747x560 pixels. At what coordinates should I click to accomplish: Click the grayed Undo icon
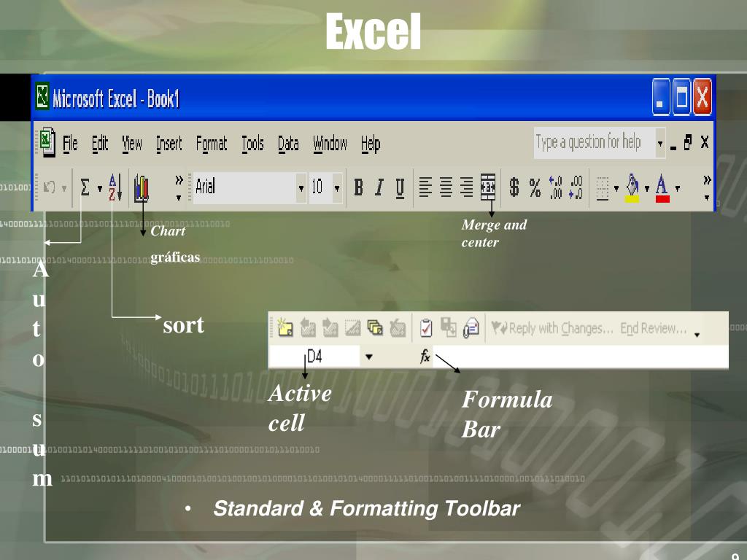click(49, 187)
